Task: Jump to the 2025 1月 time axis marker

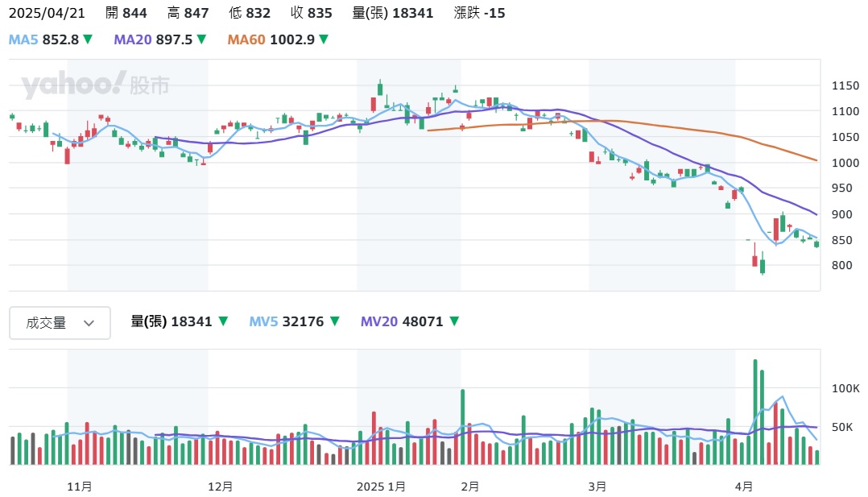Action: coord(382,487)
